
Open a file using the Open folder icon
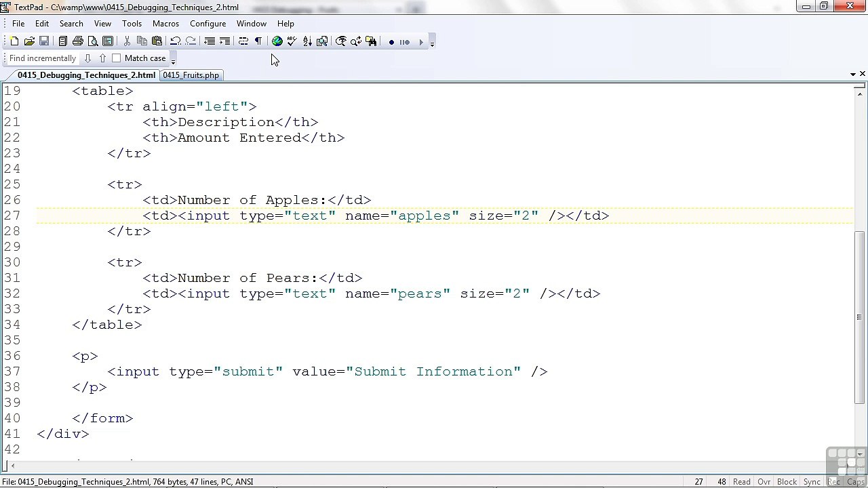coord(29,42)
